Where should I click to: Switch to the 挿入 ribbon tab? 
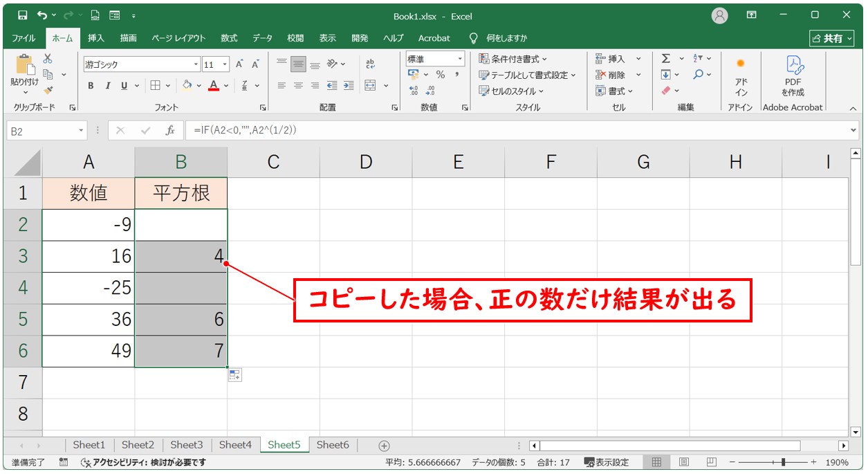[95, 38]
